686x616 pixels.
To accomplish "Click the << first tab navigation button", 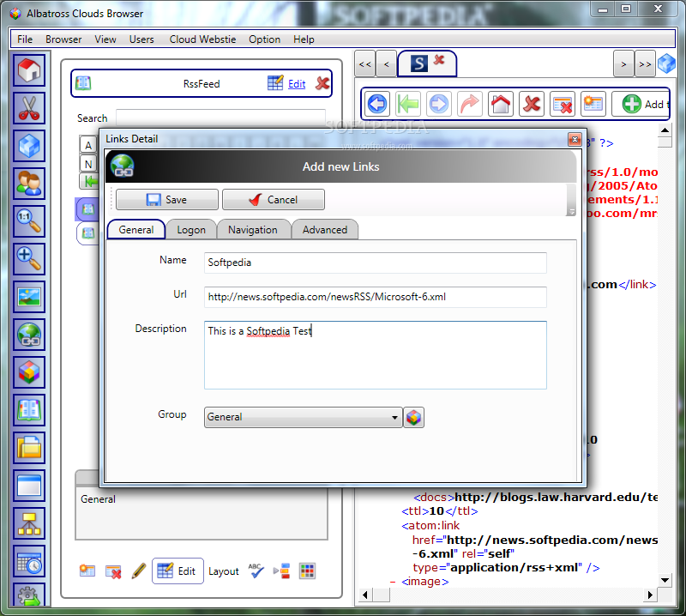I will point(365,64).
